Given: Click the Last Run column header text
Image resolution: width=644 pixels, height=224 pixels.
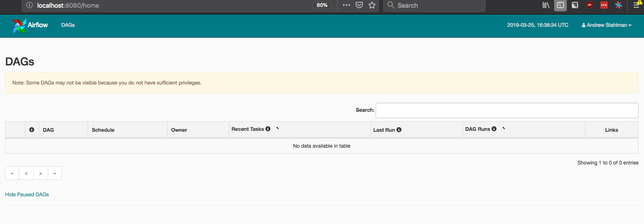Looking at the screenshot, I should 384,130.
